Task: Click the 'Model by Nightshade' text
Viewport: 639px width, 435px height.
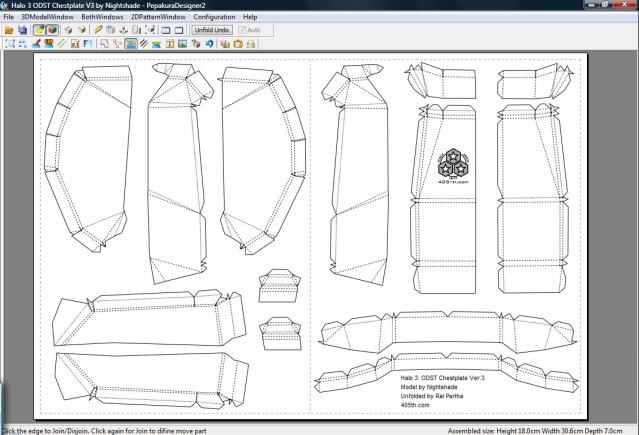Action: coord(429,387)
